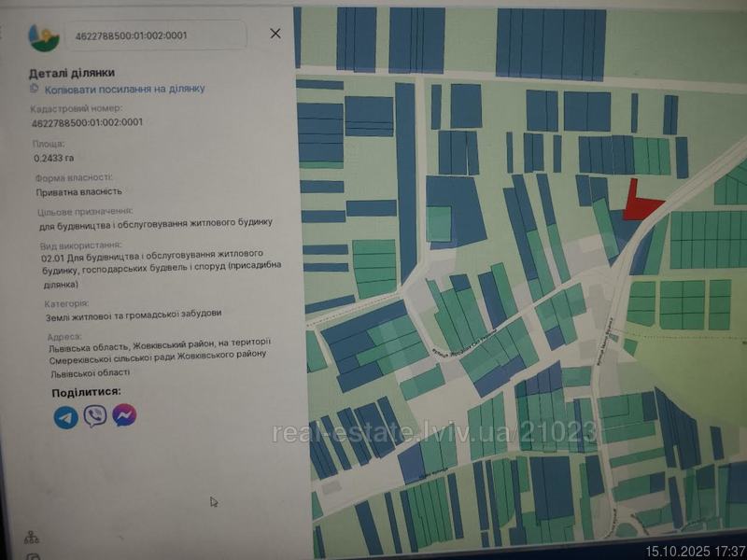Click the copy icon beside the parcel link
Image resolution: width=747 pixels, height=560 pixels.
[35, 88]
